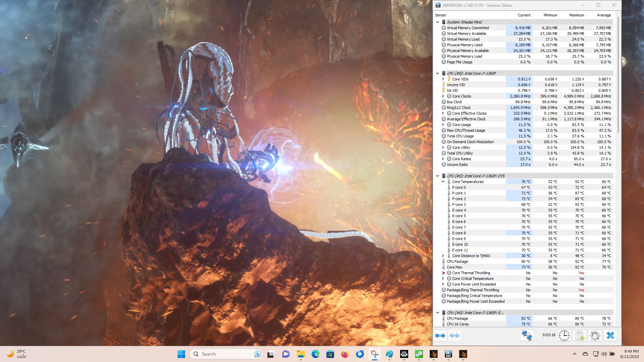Select the Virtual Memory Committed row
Image resolution: width=644 pixels, height=362 pixels.
coord(523,28)
